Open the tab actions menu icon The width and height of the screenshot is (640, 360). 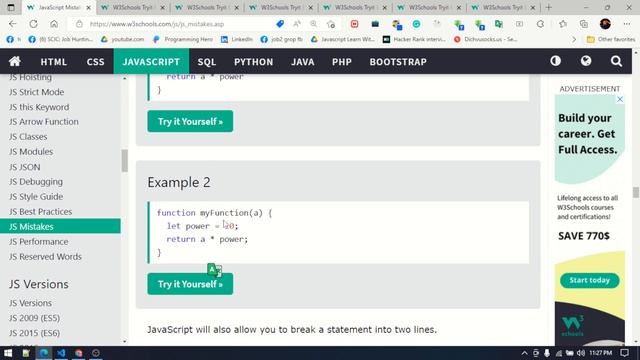click(11, 7)
